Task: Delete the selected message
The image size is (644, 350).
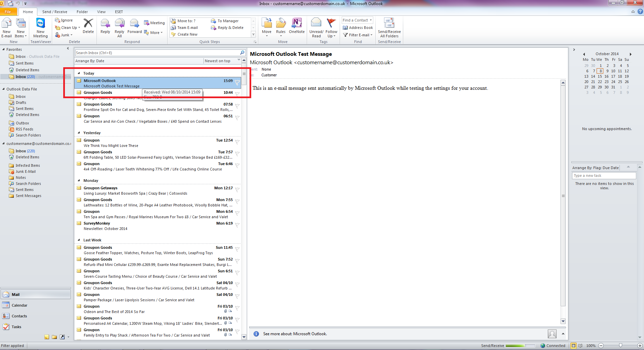Action: click(88, 26)
